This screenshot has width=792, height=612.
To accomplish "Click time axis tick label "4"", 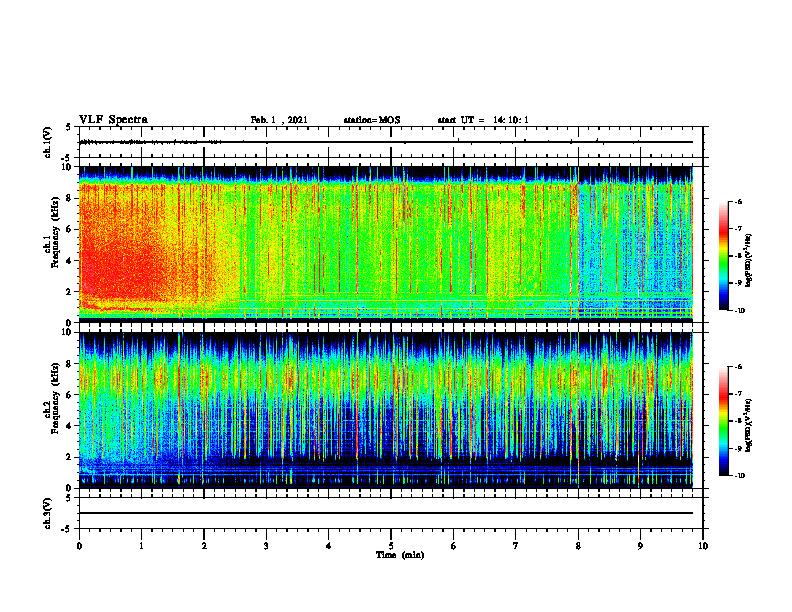I will point(328,546).
